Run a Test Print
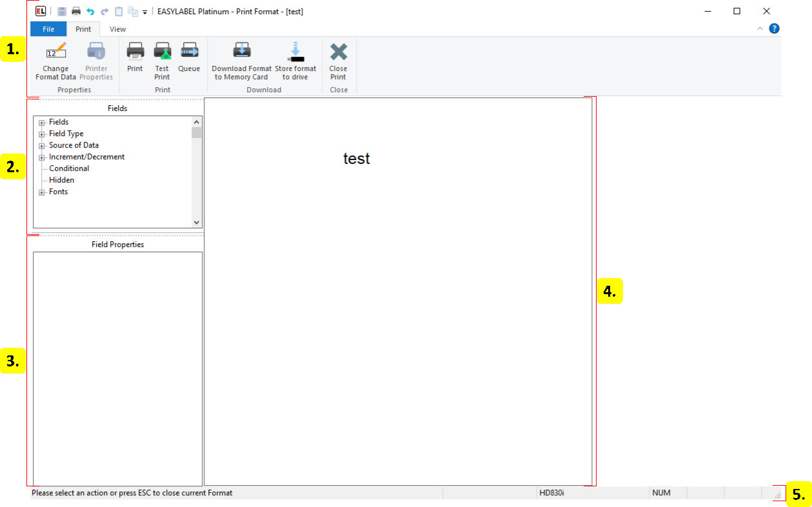The width and height of the screenshot is (812, 507). pos(162,52)
